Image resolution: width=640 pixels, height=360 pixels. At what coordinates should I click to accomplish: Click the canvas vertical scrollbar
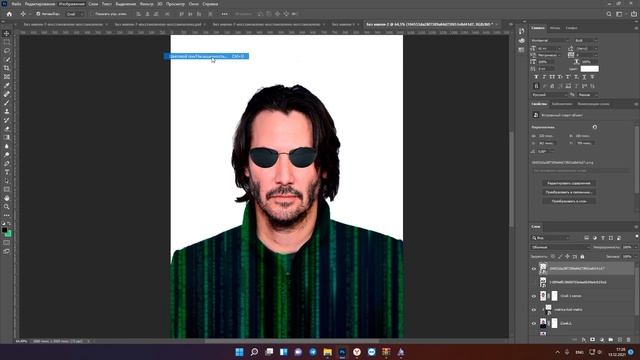click(x=511, y=179)
